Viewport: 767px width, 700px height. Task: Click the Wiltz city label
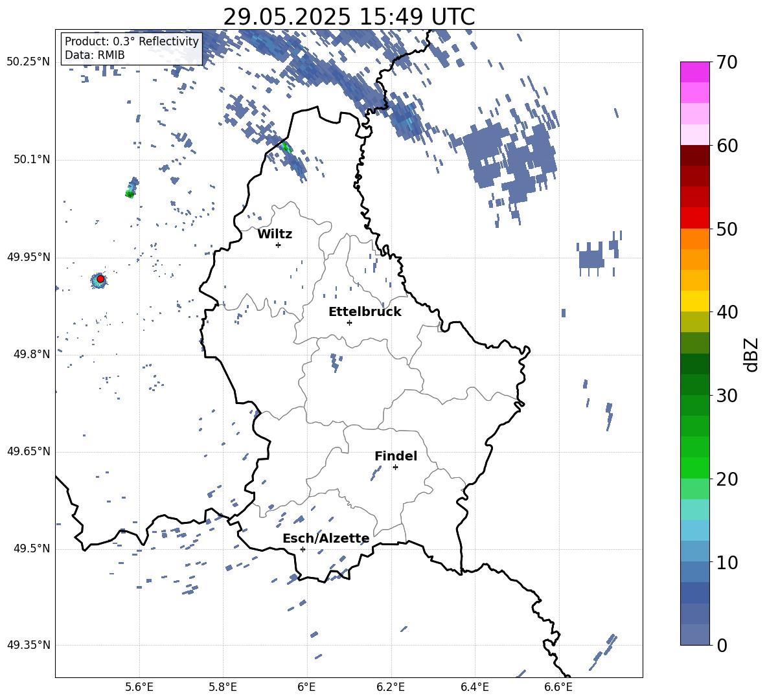[275, 234]
